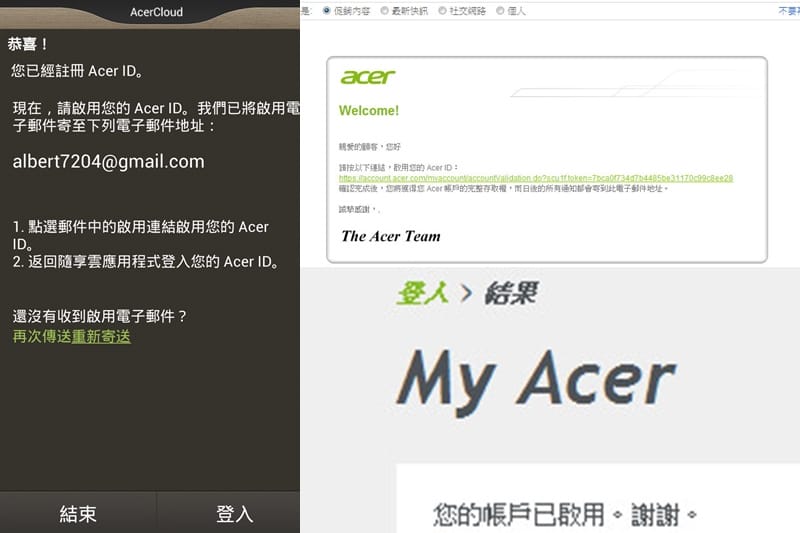Click the 您已經註冊 Acer ID text
800x533 pixels.
pos(77,71)
